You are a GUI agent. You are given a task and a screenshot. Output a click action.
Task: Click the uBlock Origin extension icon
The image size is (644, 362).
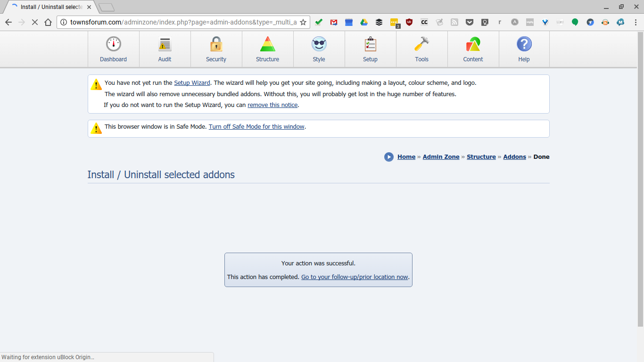tap(409, 22)
